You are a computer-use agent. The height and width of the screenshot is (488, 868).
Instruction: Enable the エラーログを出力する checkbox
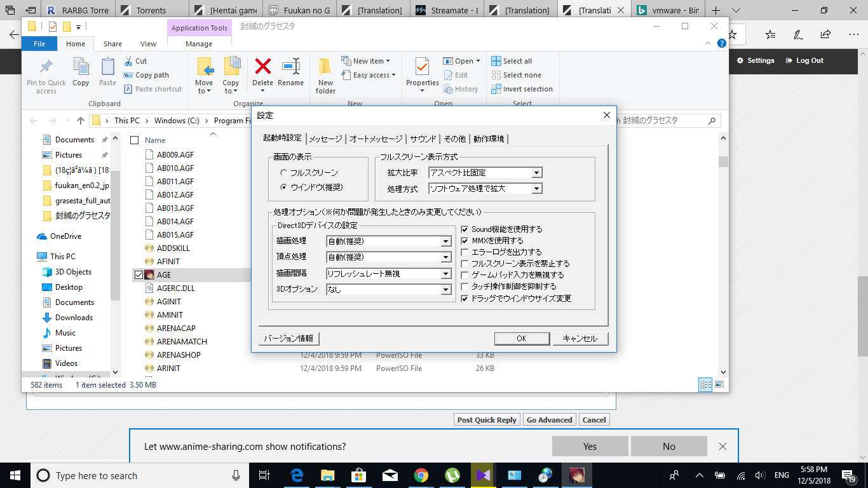pos(465,252)
